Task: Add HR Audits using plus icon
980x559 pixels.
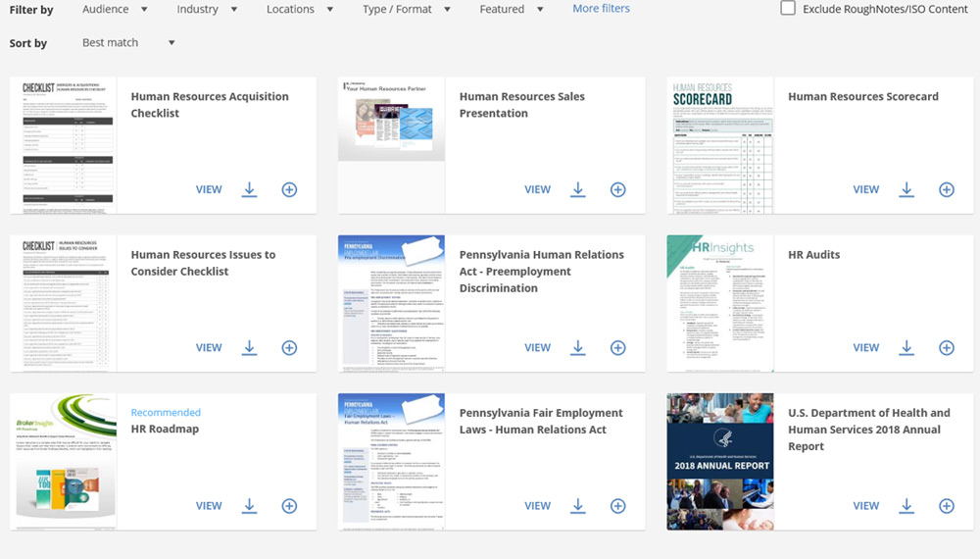Action: 947,347
